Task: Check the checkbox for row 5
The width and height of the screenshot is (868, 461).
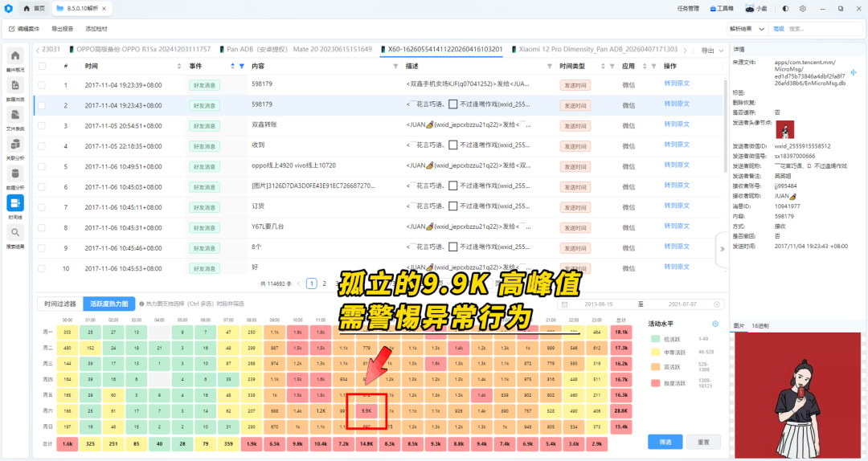Action: 42,166
